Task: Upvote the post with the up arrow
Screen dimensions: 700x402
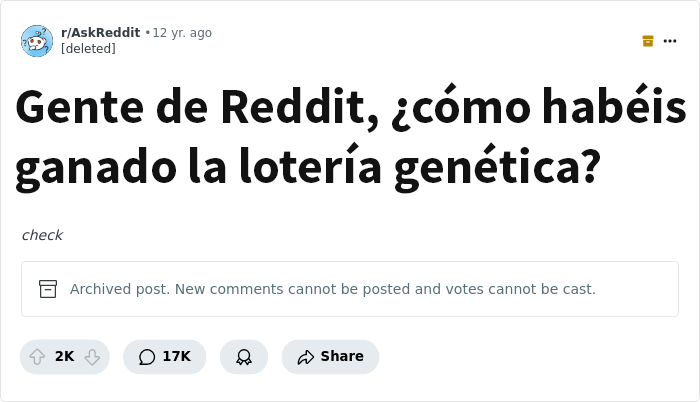Action: point(38,356)
